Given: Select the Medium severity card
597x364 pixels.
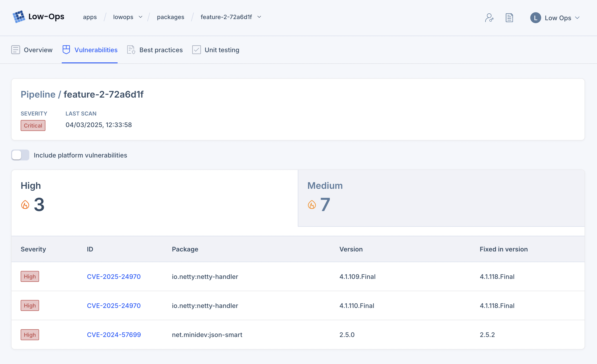Looking at the screenshot, I should pos(441,198).
